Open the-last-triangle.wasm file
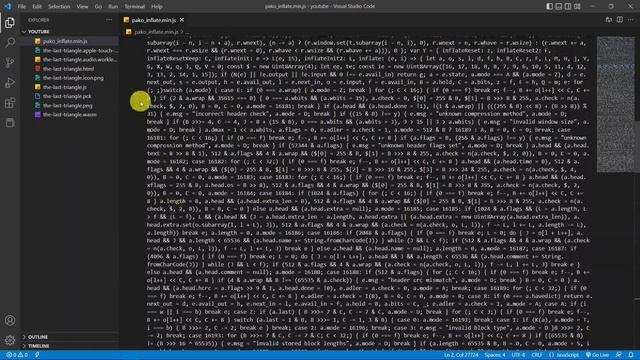 point(70,115)
